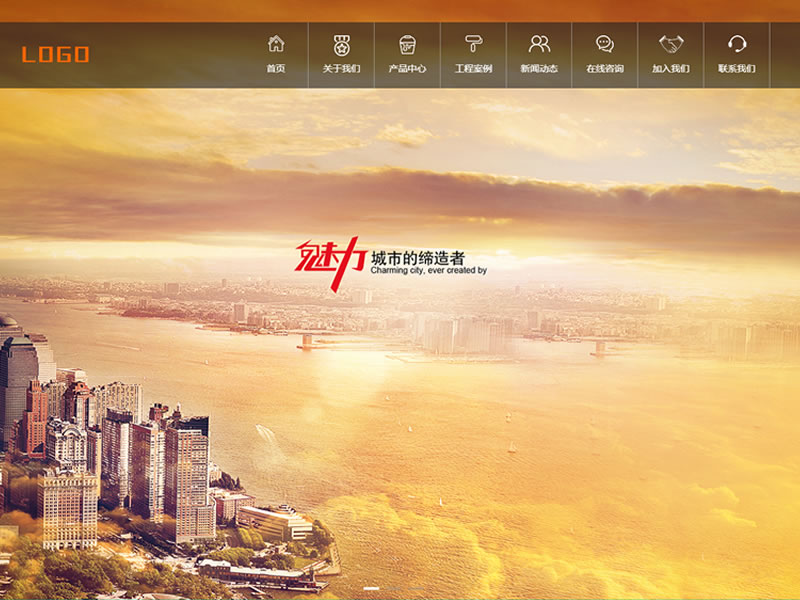The height and width of the screenshot is (600, 800).
Task: Click the handshake icon above 加入我们
Action: (x=671, y=44)
